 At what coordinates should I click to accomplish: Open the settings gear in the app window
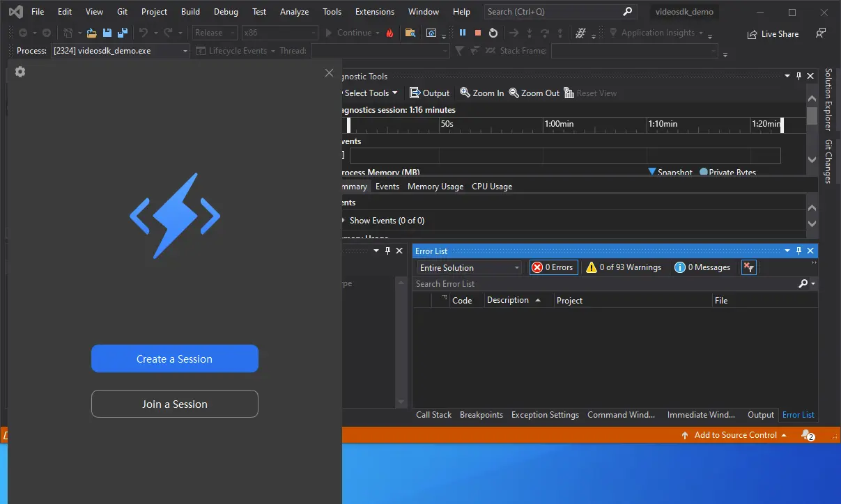(x=20, y=72)
